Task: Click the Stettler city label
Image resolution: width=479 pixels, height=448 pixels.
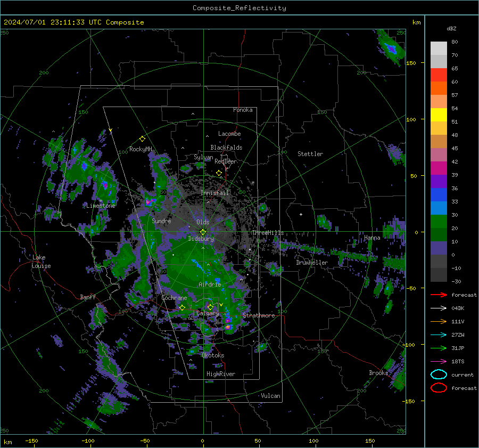Action: tap(310, 154)
